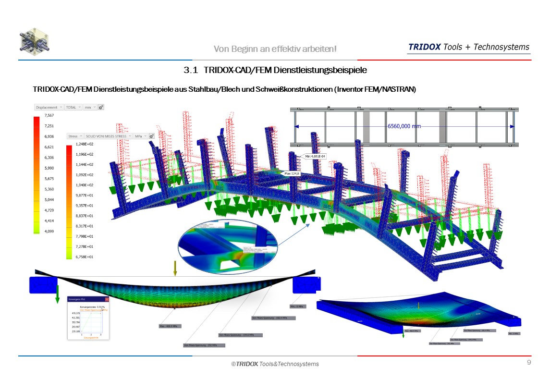The height and width of the screenshot is (392, 550).
Task: Select the Min:4,691E-04 probe label
Action: coord(315,156)
